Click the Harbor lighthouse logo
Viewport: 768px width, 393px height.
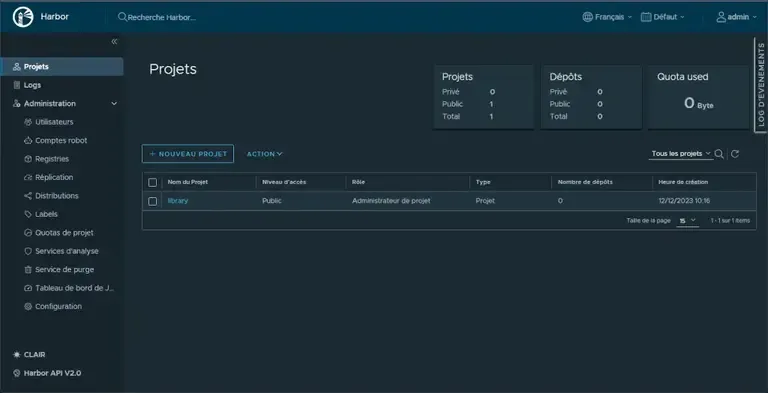click(23, 17)
